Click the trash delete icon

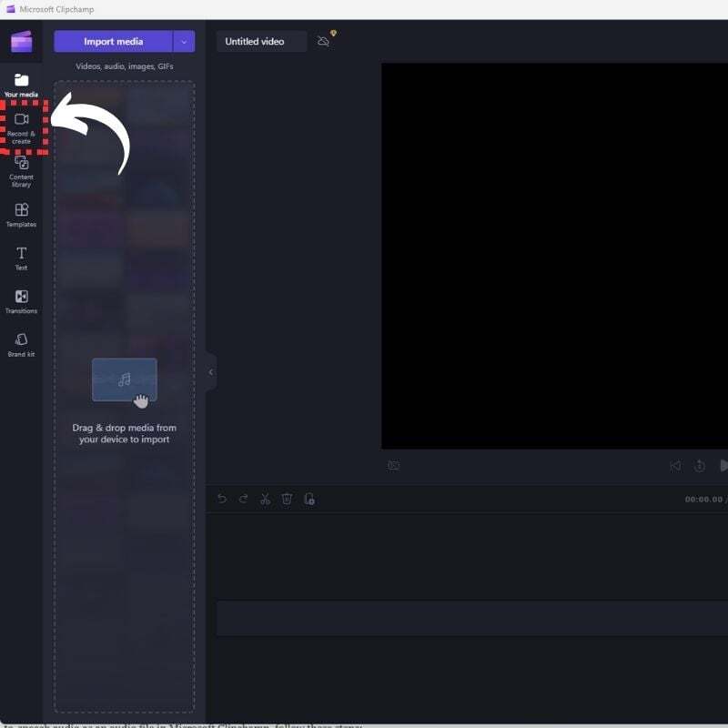[x=287, y=499]
